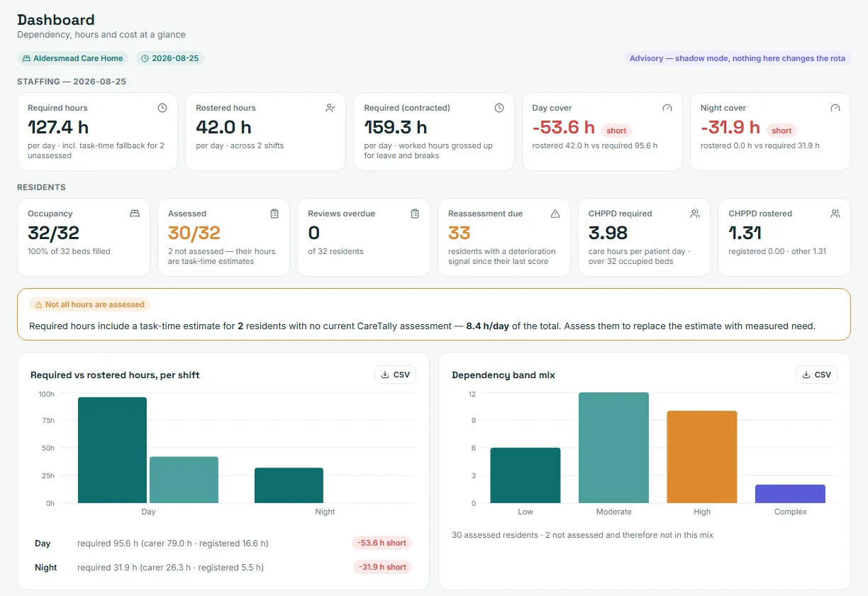This screenshot has height=596, width=868.
Task: Click the orange 33 reassessment value
Action: click(x=460, y=233)
